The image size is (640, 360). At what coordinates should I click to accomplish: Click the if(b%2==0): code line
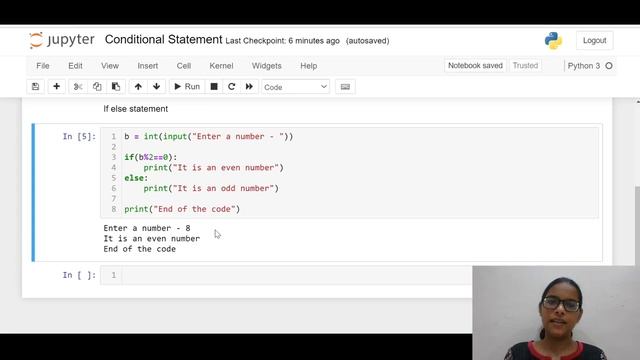click(151, 157)
